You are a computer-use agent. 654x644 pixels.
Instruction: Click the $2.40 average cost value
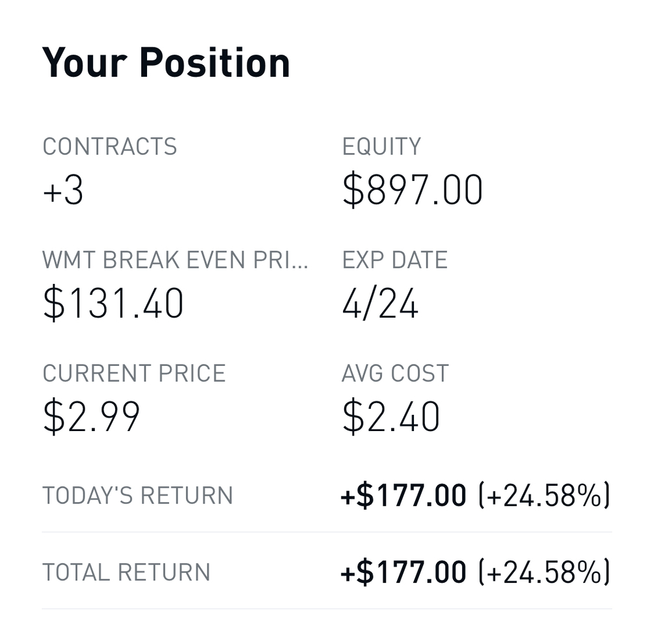point(391,417)
